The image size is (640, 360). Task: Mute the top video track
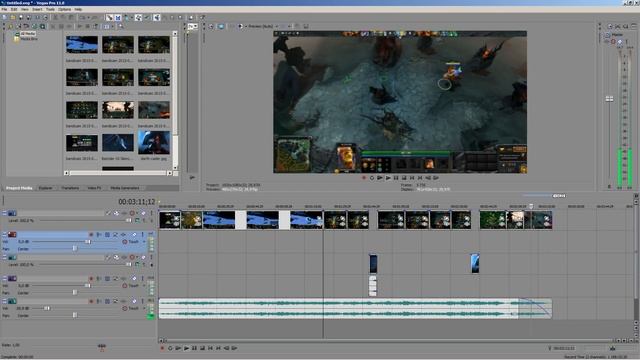coord(132,213)
